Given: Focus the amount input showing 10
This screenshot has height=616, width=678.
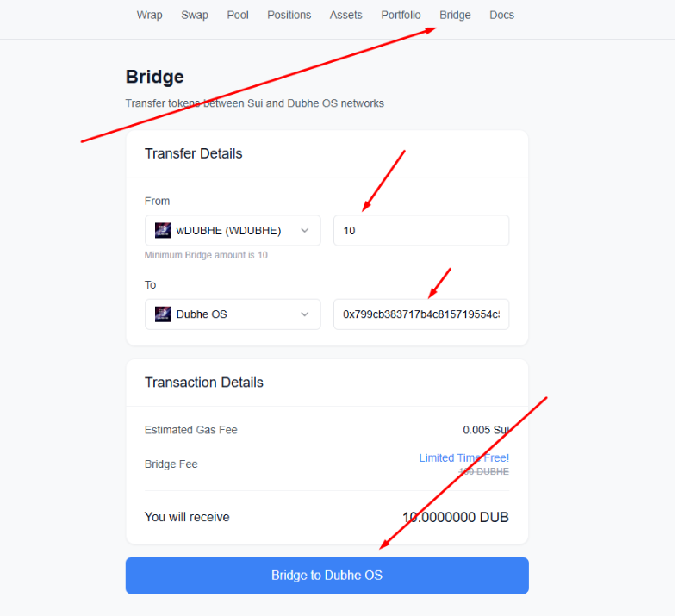Looking at the screenshot, I should coord(421,230).
